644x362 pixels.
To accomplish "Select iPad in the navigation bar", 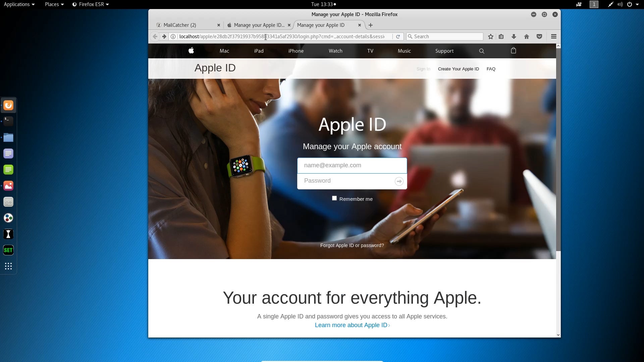I will (x=259, y=51).
